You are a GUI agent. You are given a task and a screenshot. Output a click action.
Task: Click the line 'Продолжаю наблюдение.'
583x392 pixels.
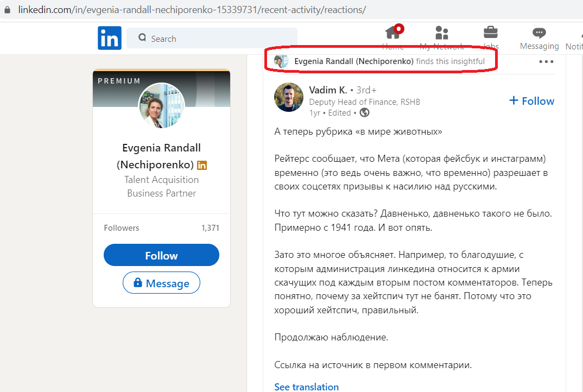[x=331, y=337]
